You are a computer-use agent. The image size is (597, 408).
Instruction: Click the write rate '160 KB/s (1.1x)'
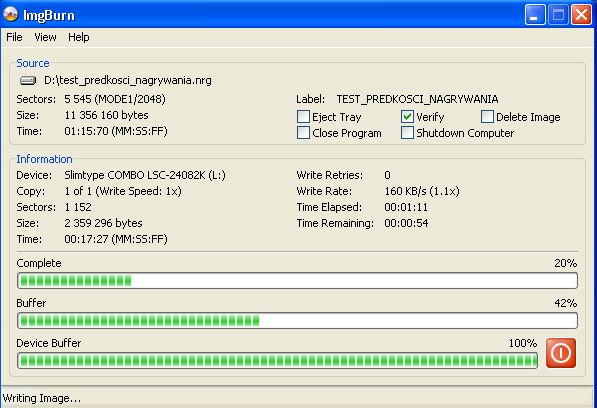(422, 191)
